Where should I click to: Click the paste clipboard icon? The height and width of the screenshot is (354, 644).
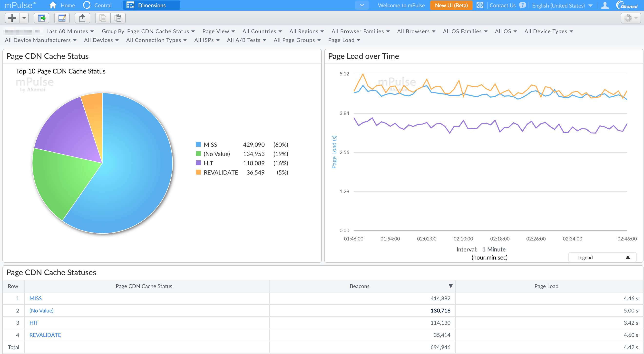click(118, 18)
